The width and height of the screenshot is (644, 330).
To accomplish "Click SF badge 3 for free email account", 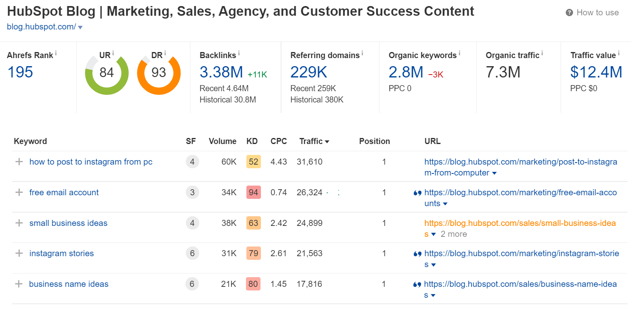I will click(192, 192).
